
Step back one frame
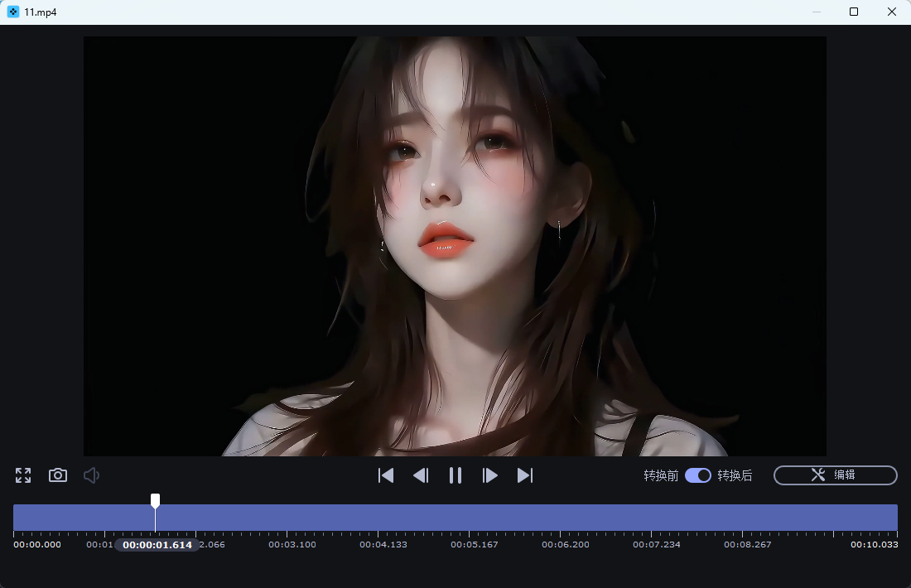[421, 475]
